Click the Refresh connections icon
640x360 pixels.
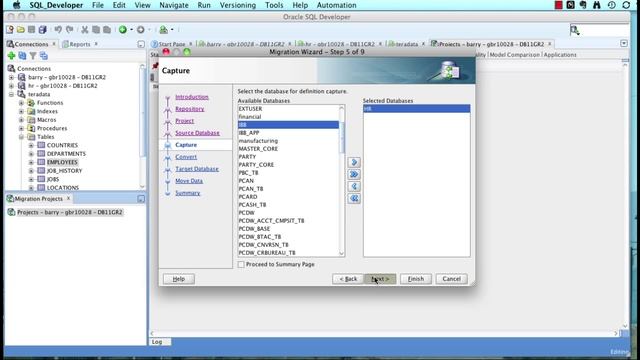(x=22, y=56)
